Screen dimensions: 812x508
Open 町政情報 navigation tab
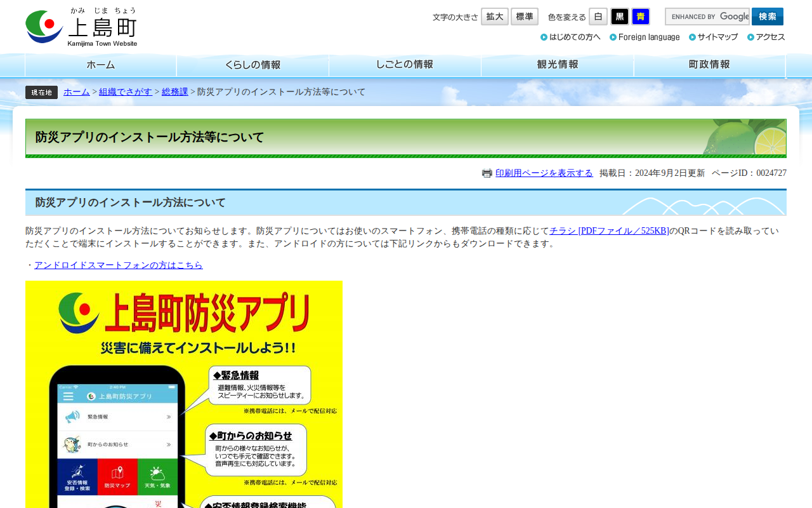[x=710, y=65]
